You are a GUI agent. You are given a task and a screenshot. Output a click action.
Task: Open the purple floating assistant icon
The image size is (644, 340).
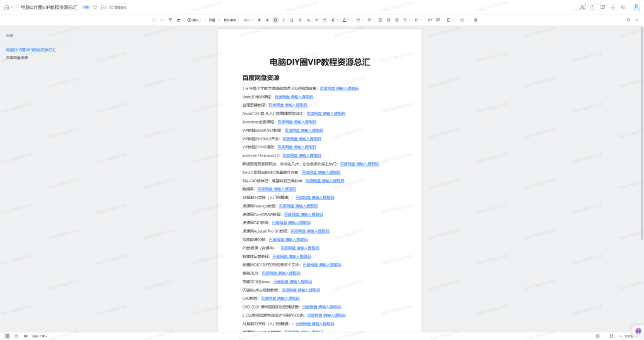tap(638, 331)
